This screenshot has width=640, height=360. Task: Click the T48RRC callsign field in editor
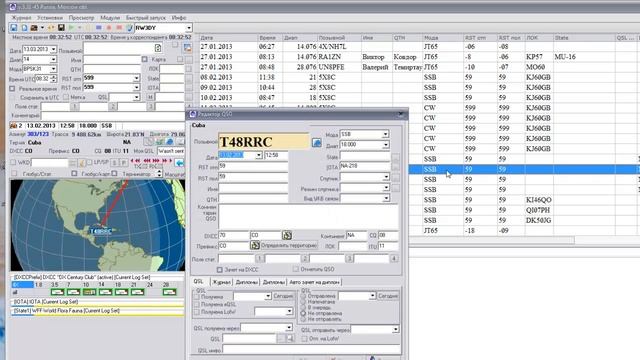pos(264,142)
